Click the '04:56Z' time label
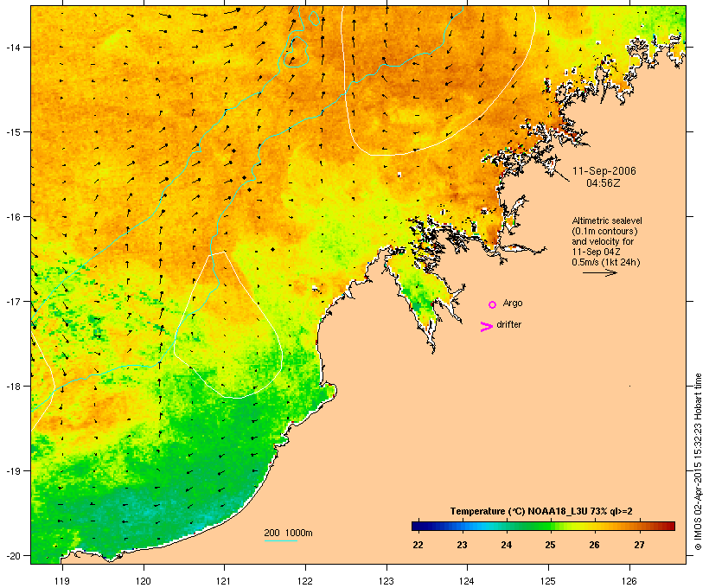The width and height of the screenshot is (709, 588). coord(604,183)
